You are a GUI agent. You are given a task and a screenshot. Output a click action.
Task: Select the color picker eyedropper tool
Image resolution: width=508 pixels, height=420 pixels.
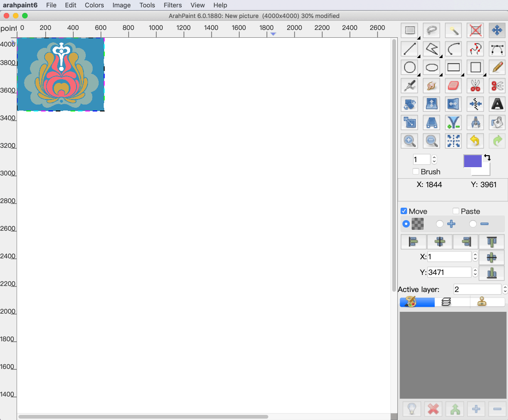point(410,86)
